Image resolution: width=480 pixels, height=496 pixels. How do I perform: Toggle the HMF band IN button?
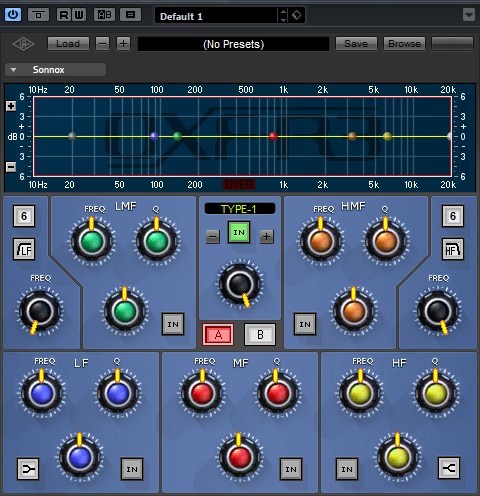pos(305,324)
